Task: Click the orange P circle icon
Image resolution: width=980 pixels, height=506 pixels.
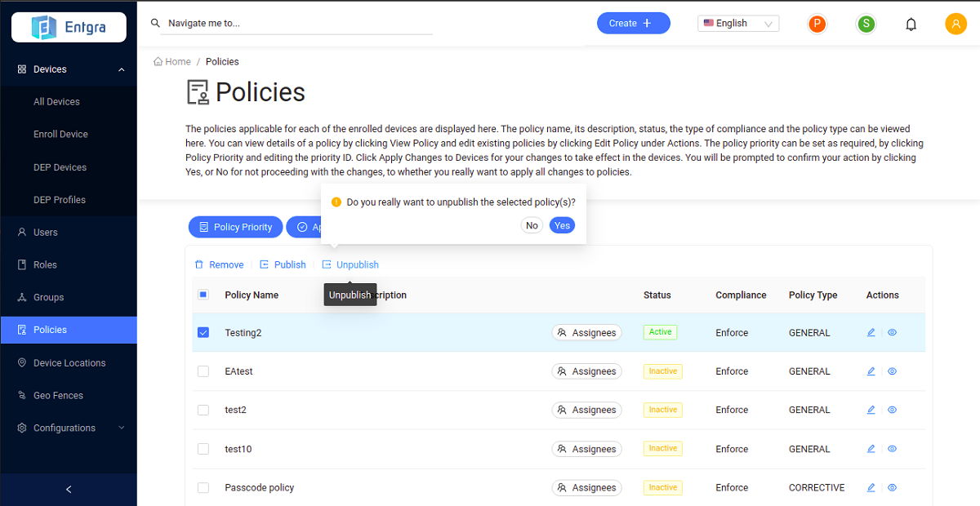Action: click(x=817, y=24)
